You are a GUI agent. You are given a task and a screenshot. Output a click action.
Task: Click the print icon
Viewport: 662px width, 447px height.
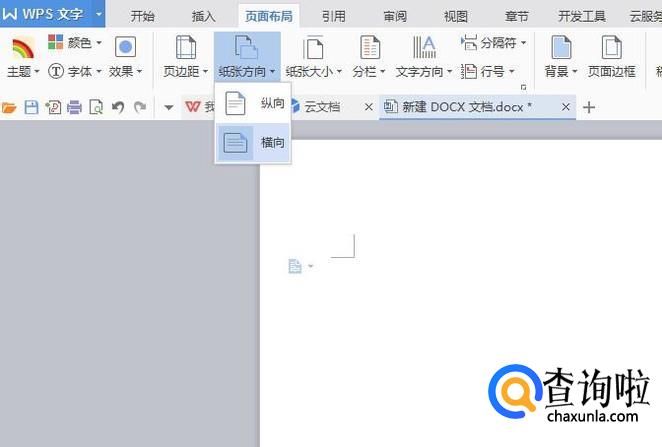click(x=74, y=108)
